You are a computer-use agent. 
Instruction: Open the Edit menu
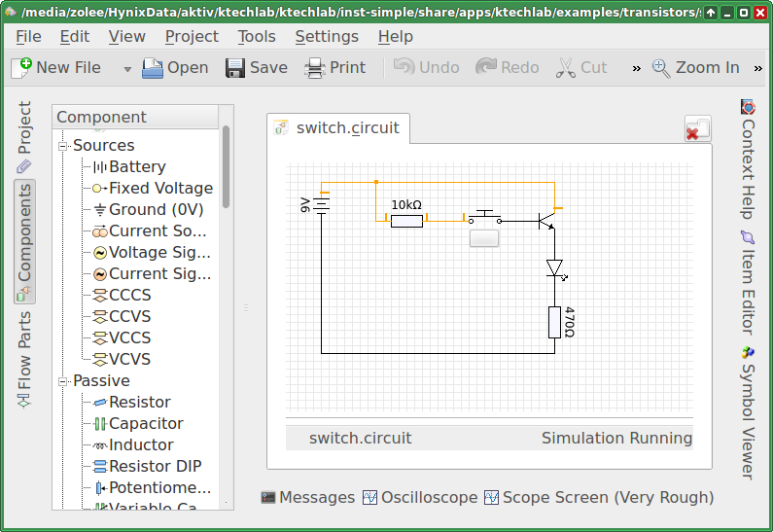pyautogui.click(x=75, y=37)
